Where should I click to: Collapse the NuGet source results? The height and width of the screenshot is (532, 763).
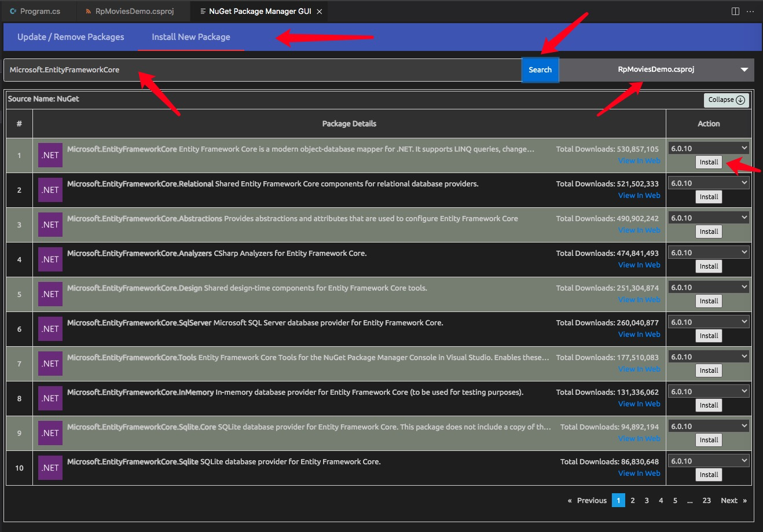(727, 100)
